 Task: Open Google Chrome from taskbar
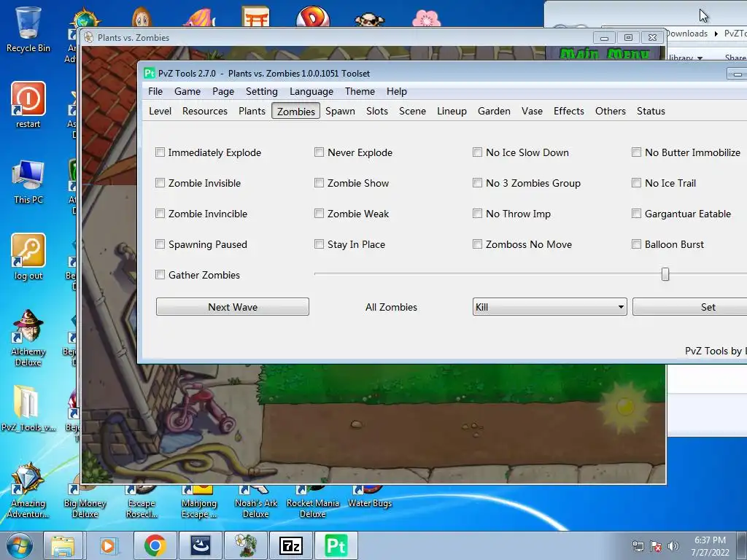pyautogui.click(x=155, y=545)
